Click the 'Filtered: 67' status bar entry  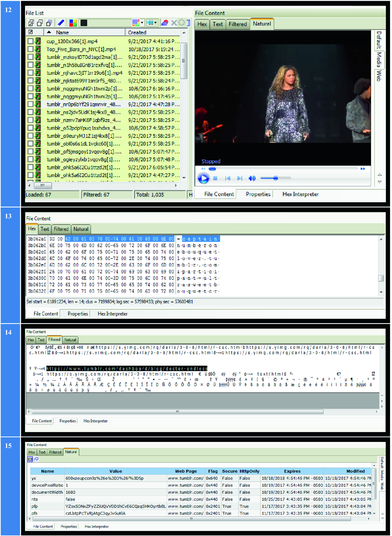107,195
